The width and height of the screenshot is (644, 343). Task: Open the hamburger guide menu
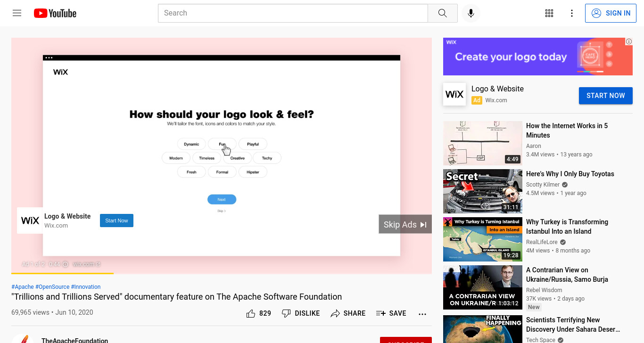tap(17, 13)
